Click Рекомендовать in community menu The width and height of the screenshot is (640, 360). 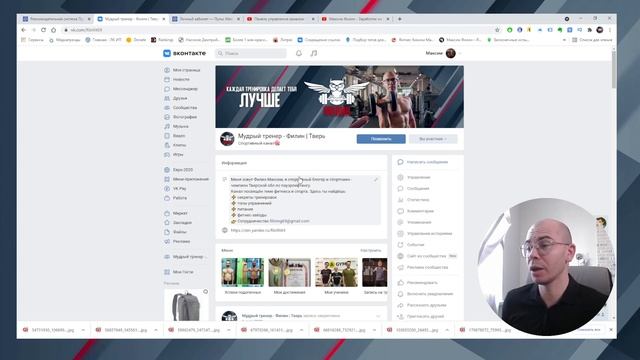(418, 282)
